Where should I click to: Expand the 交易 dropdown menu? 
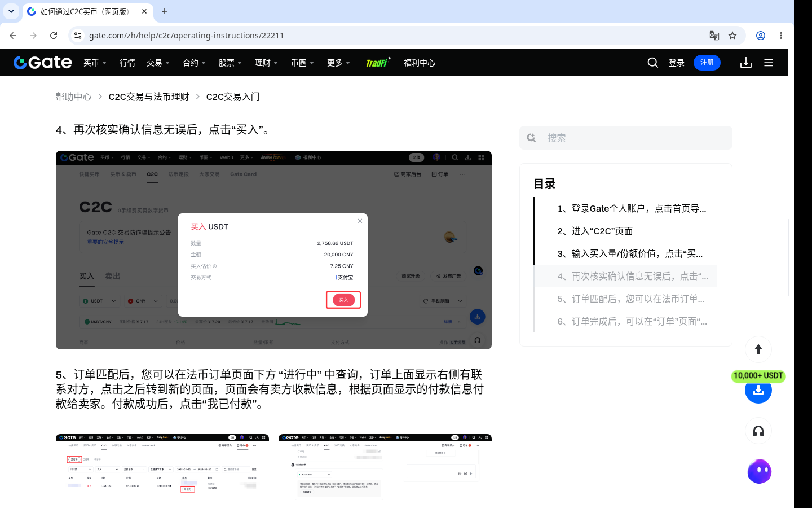(x=158, y=63)
